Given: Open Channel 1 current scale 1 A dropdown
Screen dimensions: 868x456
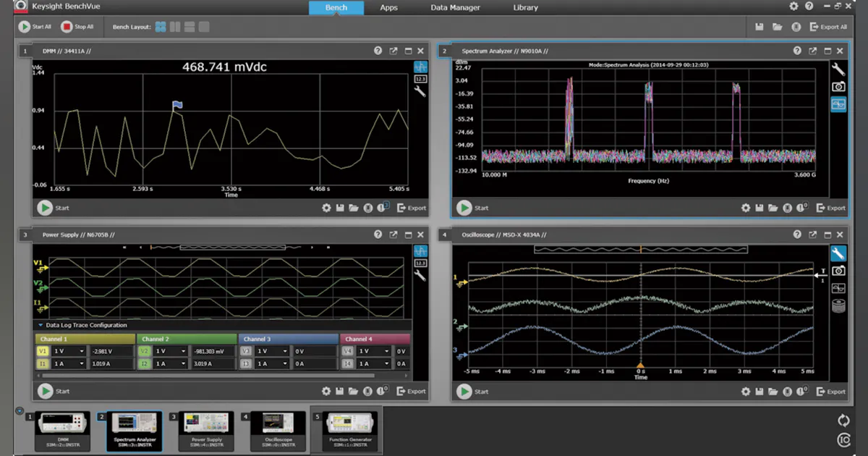Looking at the screenshot, I should pyautogui.click(x=69, y=364).
